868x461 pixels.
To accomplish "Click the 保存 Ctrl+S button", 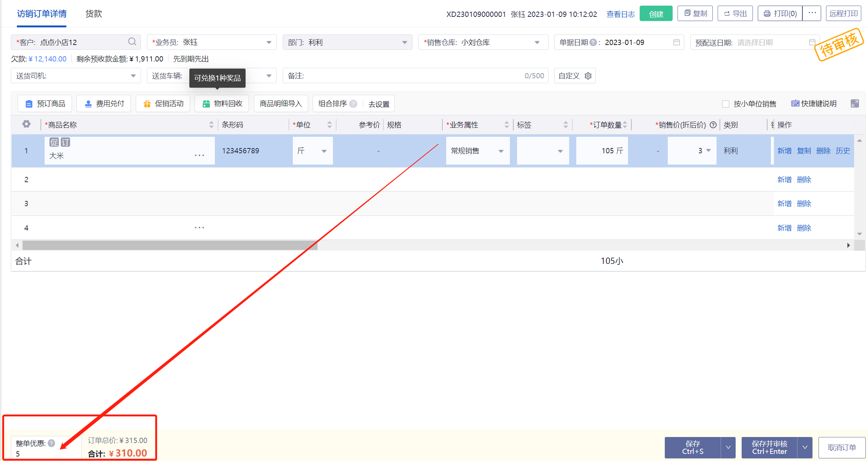I will [693, 447].
